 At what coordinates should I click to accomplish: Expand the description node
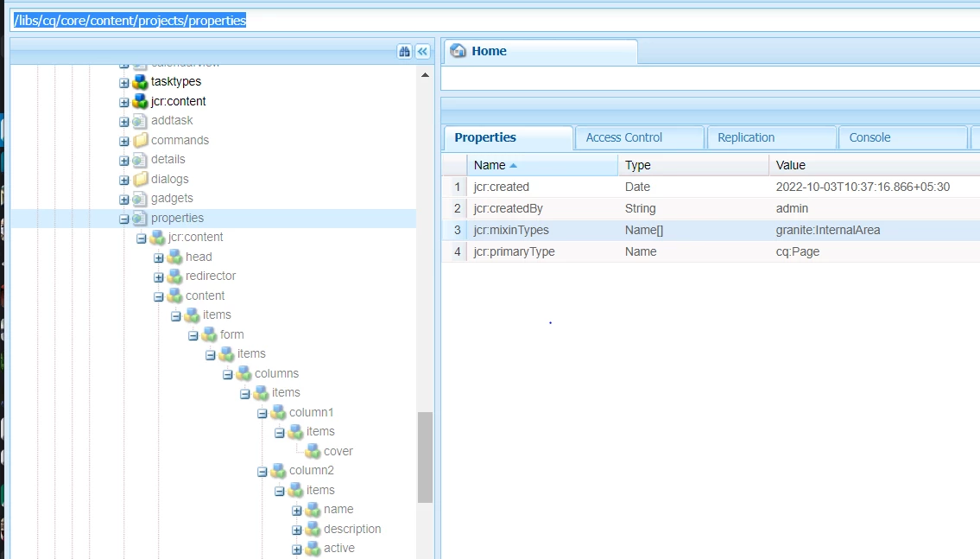pyautogui.click(x=297, y=530)
